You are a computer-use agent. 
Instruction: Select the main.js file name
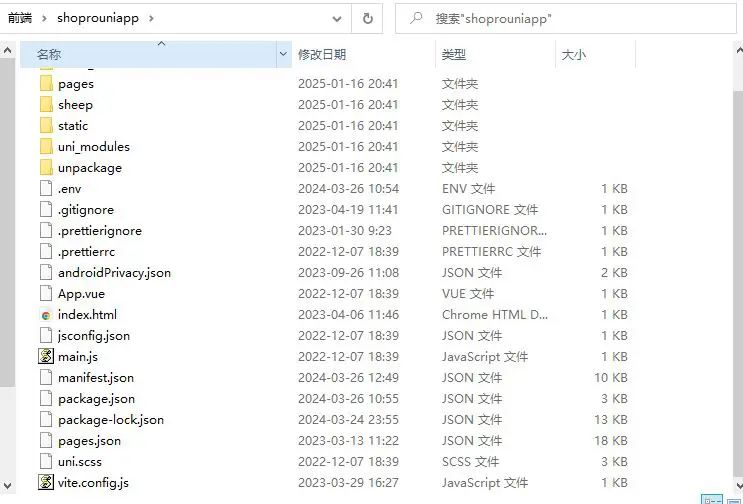78,356
